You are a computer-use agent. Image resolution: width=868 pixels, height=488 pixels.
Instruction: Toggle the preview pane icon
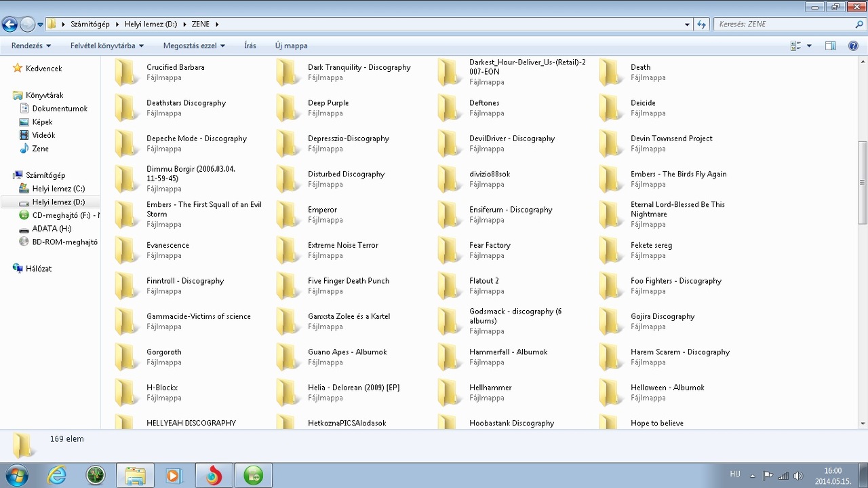point(830,45)
